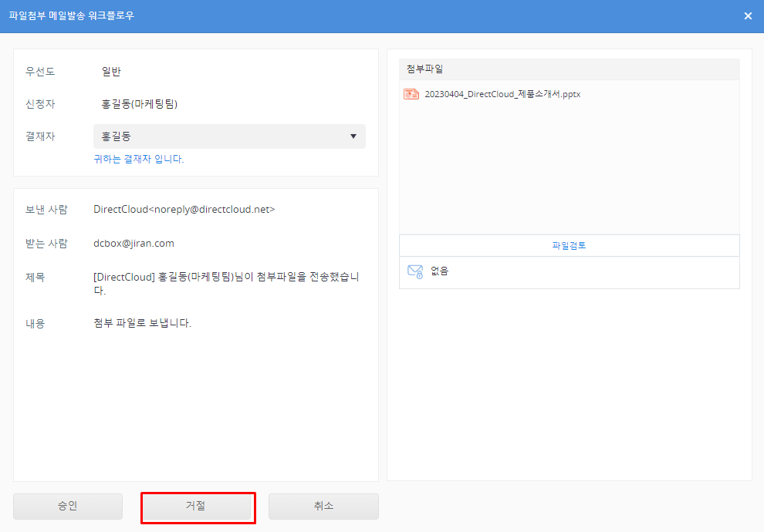Screen dimensions: 764x532
Task: Click the sender DirectCloud noreply address
Action: coord(184,209)
